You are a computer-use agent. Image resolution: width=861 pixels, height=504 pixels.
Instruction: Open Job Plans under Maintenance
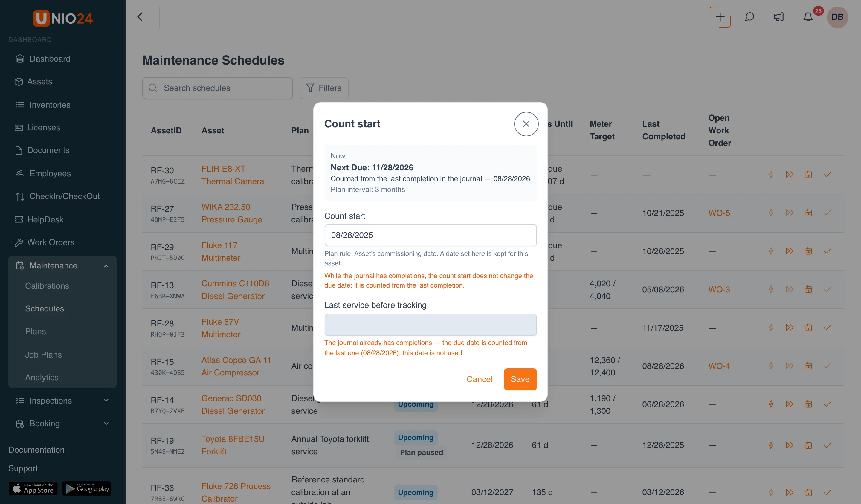[x=43, y=355]
